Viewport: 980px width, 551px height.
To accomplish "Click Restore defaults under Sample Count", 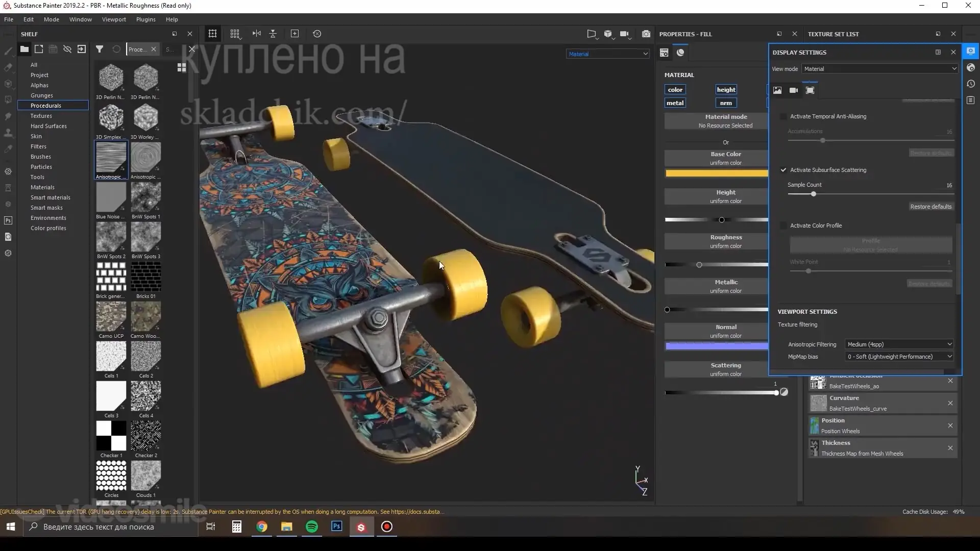I will pyautogui.click(x=930, y=207).
